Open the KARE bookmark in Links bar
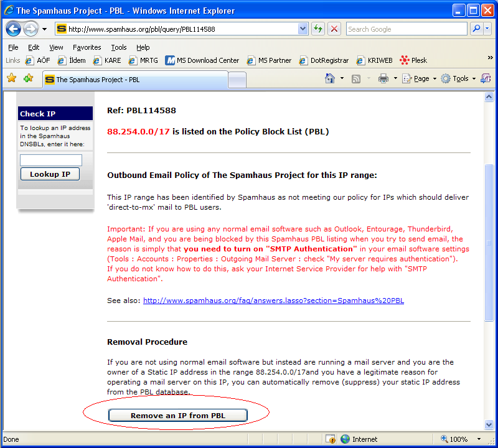The image size is (498, 448). tap(107, 60)
